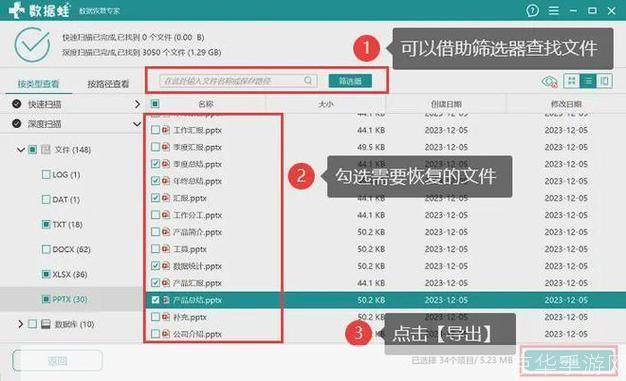Check the 季度汇报.pptx checkbox

click(x=155, y=147)
